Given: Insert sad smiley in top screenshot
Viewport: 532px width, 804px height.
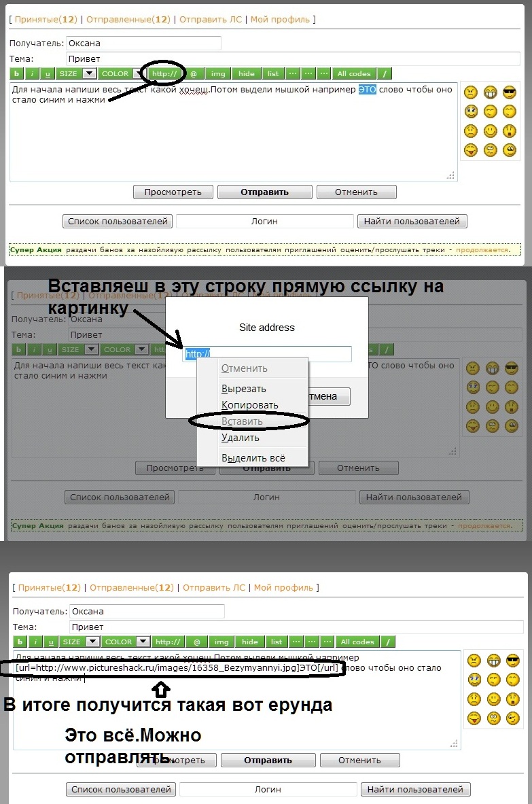Looking at the screenshot, I should (x=470, y=130).
